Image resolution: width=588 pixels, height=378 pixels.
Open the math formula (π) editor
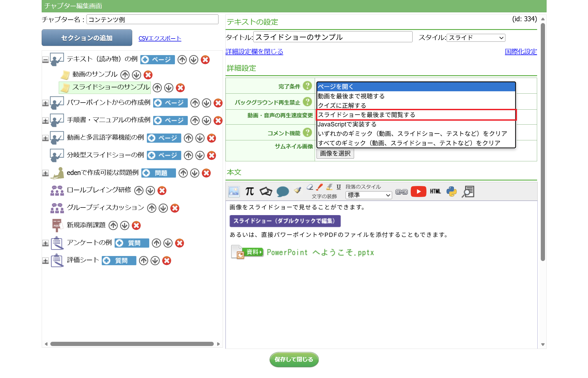coord(249,191)
